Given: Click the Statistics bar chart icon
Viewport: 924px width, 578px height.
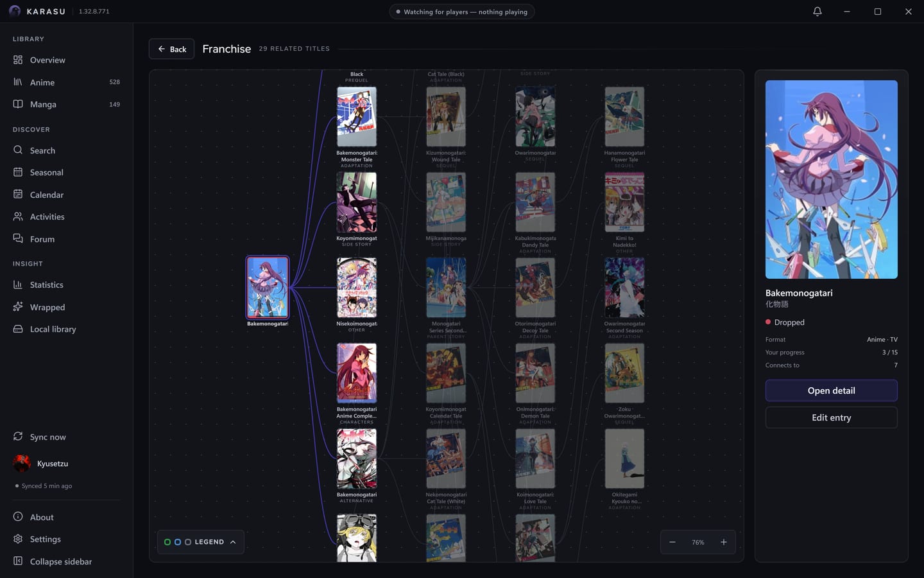Looking at the screenshot, I should pyautogui.click(x=18, y=285).
